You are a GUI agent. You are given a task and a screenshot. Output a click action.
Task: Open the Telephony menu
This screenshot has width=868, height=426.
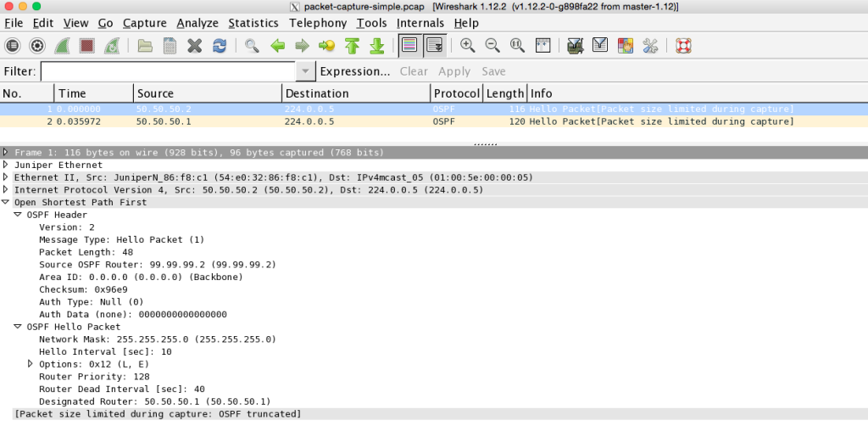318,23
